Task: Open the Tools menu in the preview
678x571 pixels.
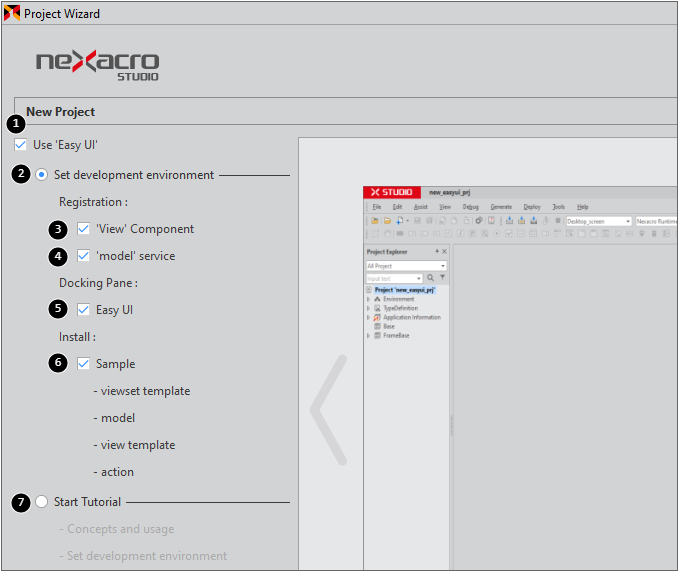Action: click(x=559, y=207)
